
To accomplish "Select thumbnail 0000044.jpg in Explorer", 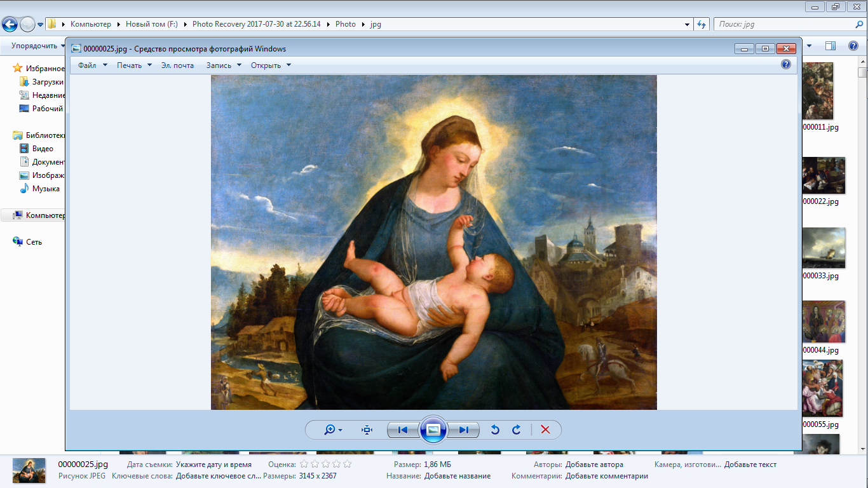I will point(824,322).
